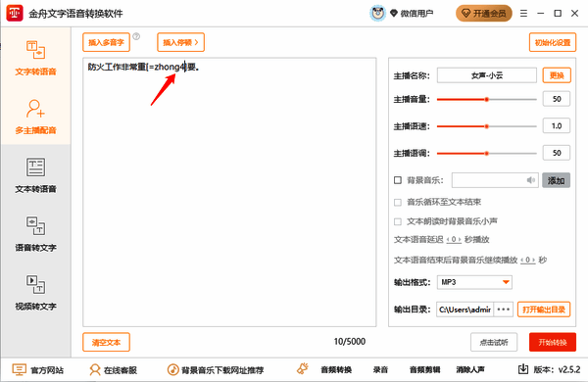
Task: Click the 主播名称 field showing 女声-小云
Action: (x=487, y=75)
